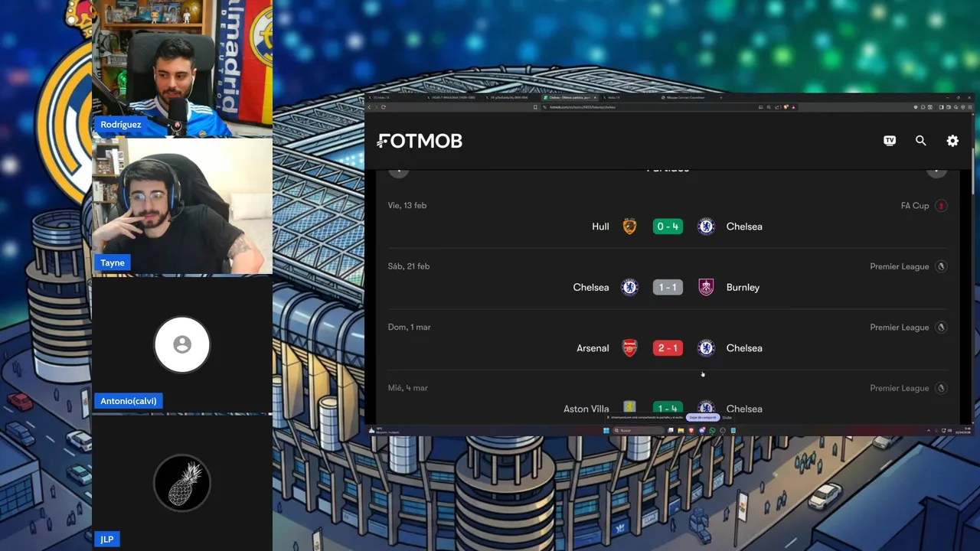Open FotMob settings gear
The image size is (980, 551).
[x=952, y=141]
